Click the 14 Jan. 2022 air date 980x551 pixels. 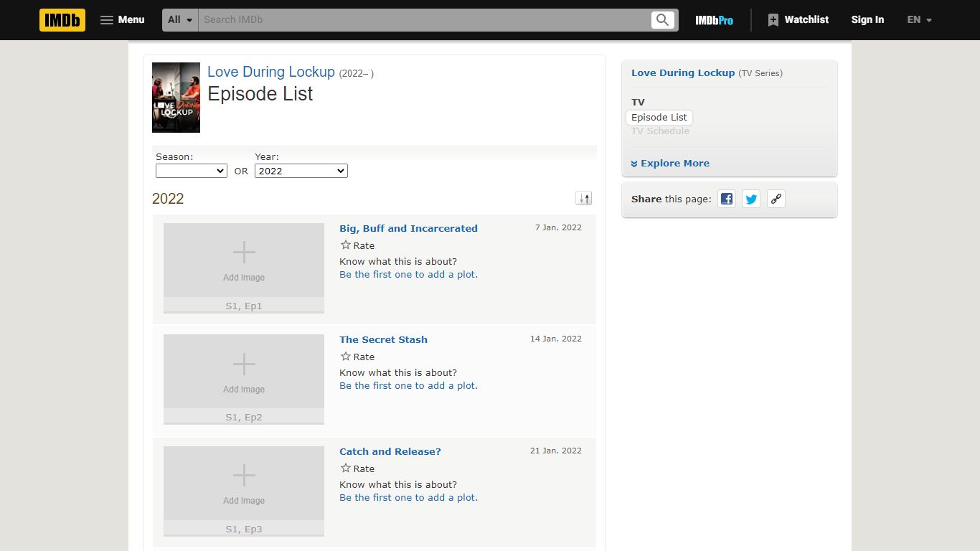click(x=556, y=339)
